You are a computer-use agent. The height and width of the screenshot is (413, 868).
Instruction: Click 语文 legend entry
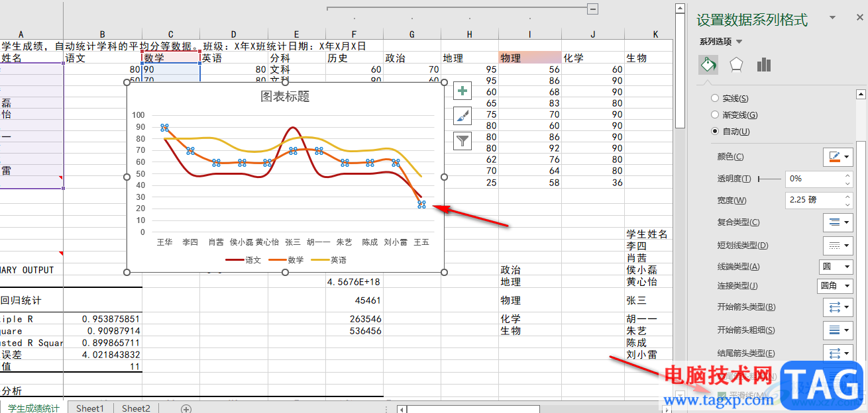tap(243, 260)
